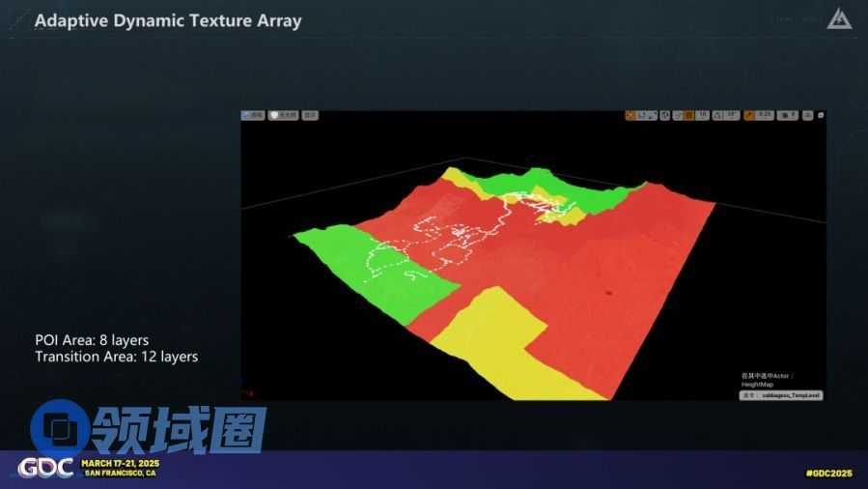
Task: Toggle scale snapping icon in toolbar
Action: click(x=749, y=115)
